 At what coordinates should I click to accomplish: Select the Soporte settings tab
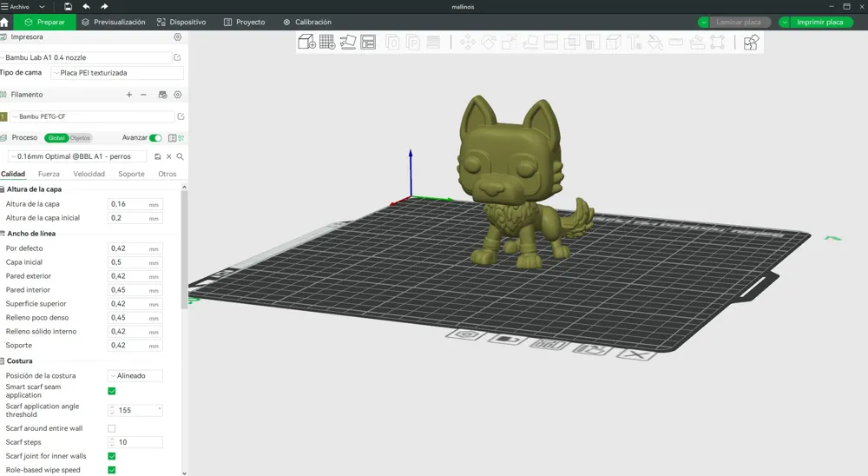click(x=131, y=174)
